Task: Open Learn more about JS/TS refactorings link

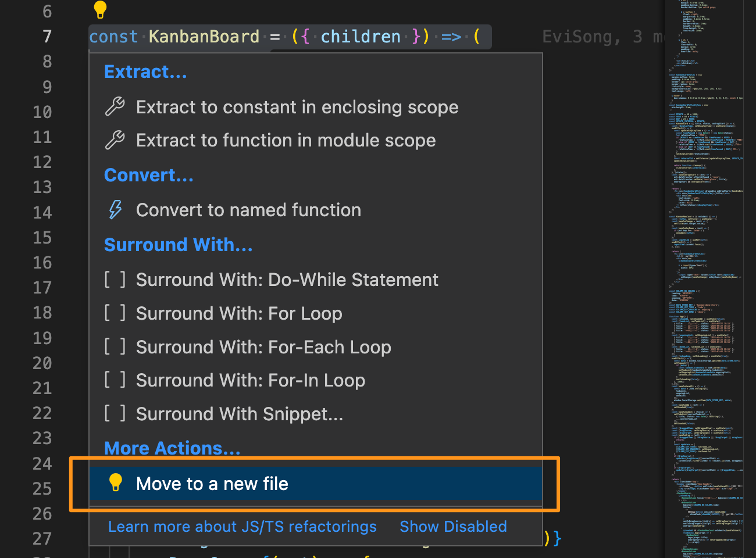Action: tap(242, 527)
